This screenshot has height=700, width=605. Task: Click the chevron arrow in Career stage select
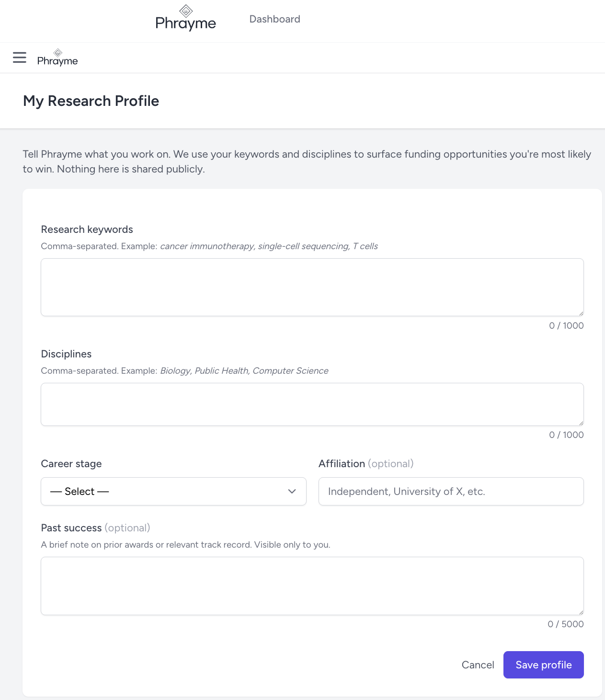pyautogui.click(x=292, y=492)
